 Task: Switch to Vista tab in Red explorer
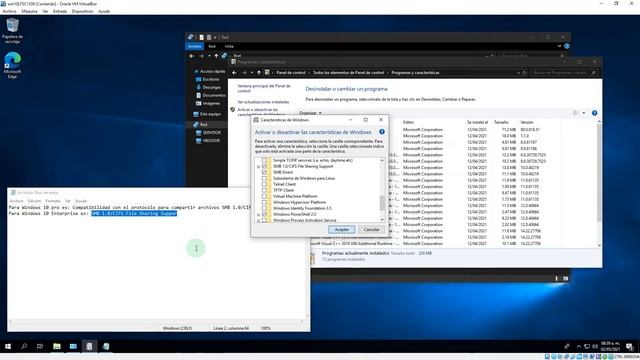(229, 46)
